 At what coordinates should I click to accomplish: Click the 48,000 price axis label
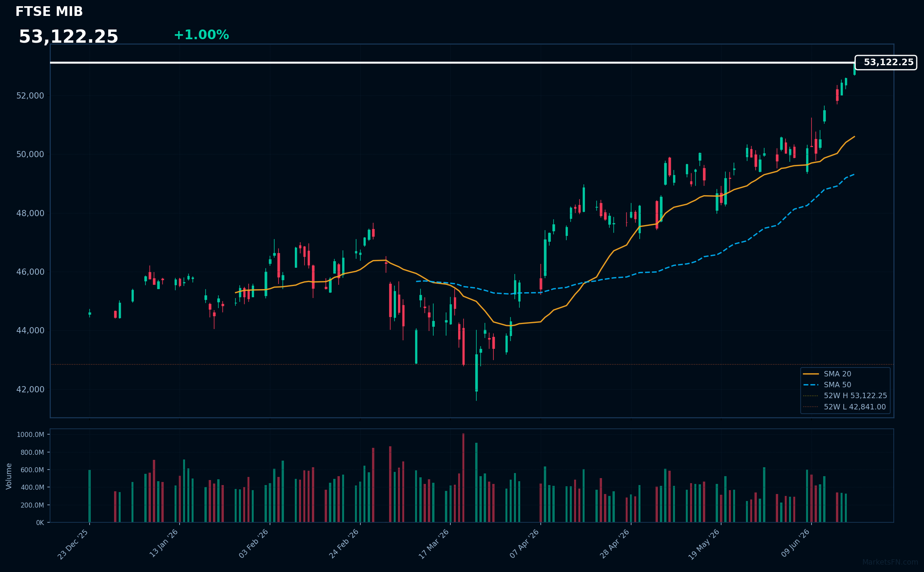30,213
